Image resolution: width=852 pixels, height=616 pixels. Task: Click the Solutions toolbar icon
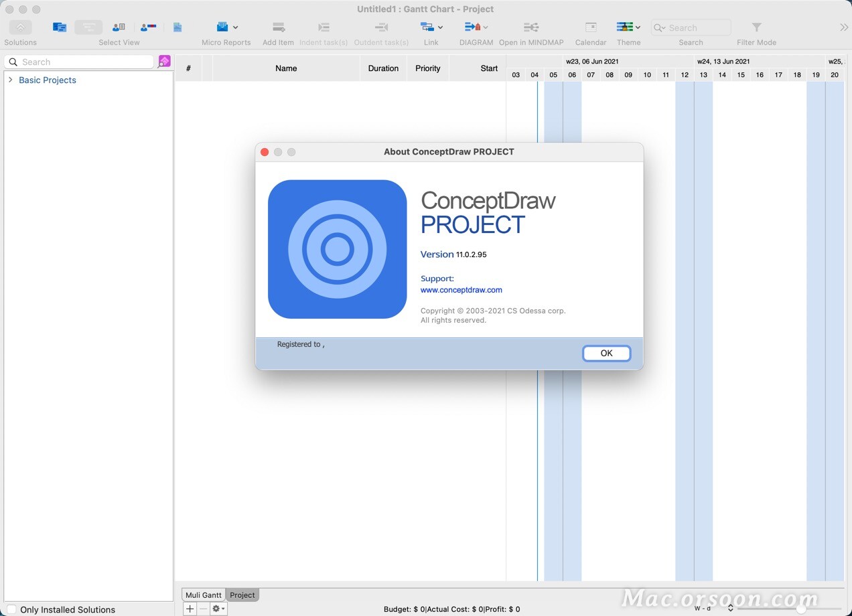pyautogui.click(x=20, y=27)
